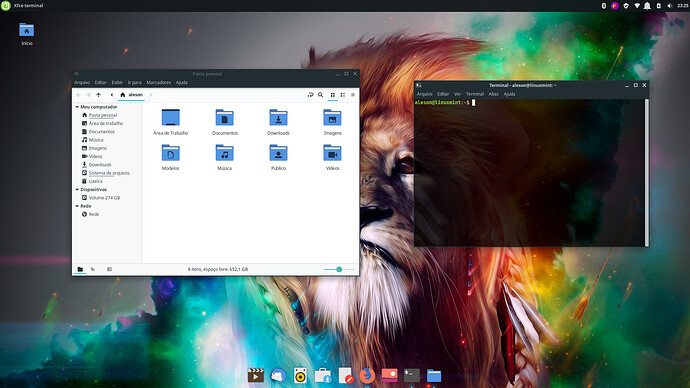Viewport: 690px width, 388px height.
Task: Hide the sidebar toggle button
Action: point(109,269)
